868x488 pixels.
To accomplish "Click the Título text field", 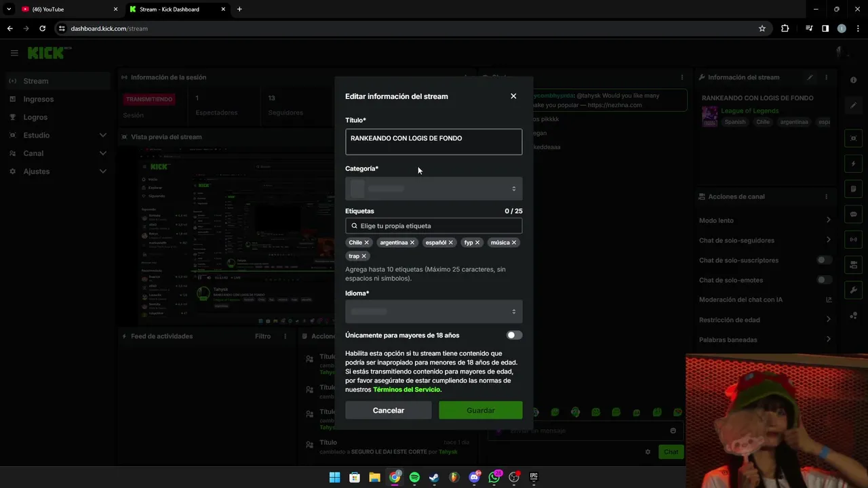I will tap(434, 142).
